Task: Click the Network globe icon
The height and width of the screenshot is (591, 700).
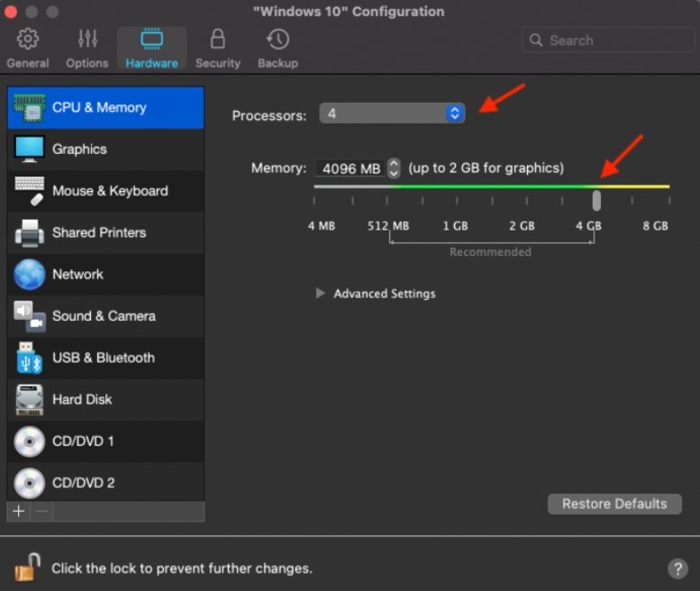Action: 30,274
